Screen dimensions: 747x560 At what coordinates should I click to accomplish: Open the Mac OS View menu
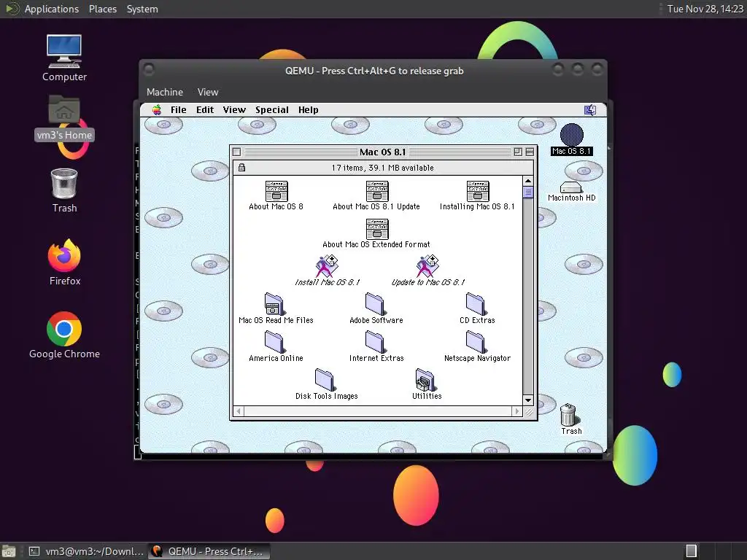[x=234, y=110]
